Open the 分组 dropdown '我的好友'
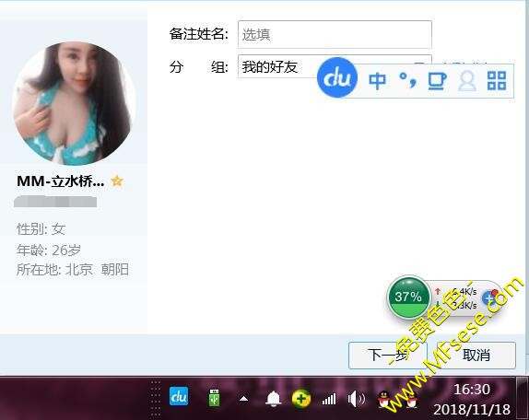Image resolution: width=529 pixels, height=420 pixels. [335, 66]
